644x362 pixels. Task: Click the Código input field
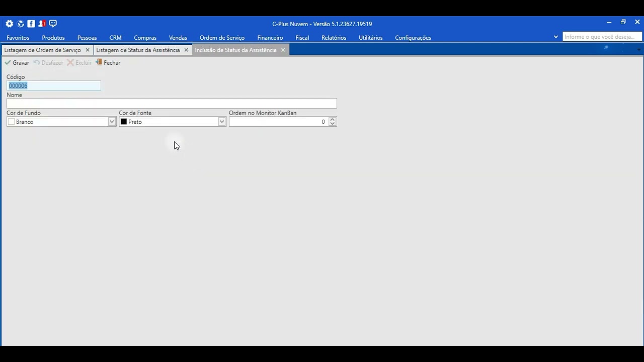pos(54,86)
